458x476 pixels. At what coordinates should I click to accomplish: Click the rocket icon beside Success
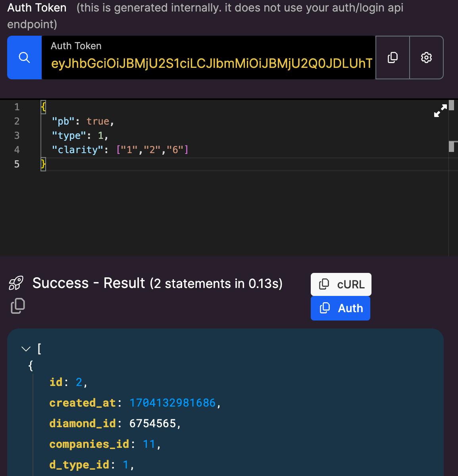(x=16, y=283)
